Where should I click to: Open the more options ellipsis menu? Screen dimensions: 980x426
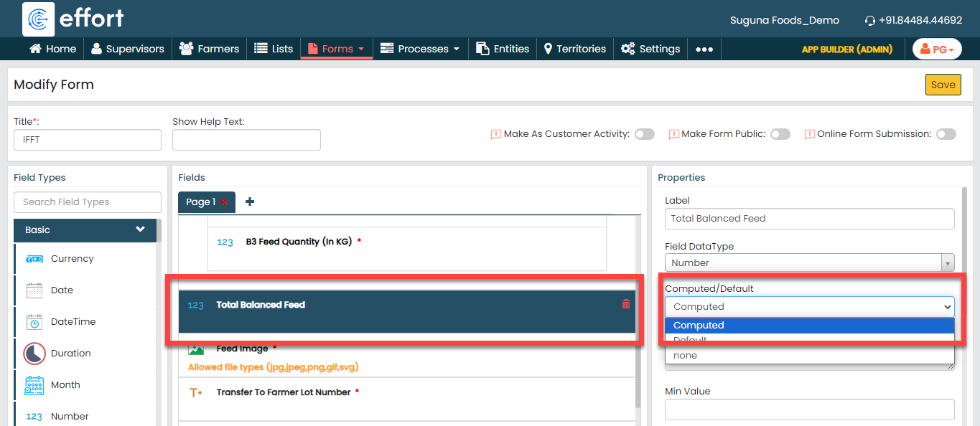coord(704,49)
